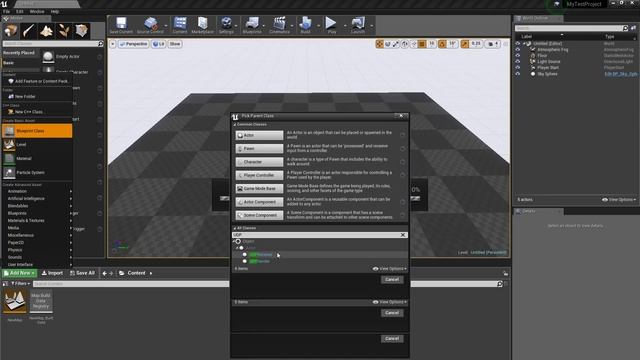Open the Cinematics toolbar icon
Screen dimensions: 640x360
[x=280, y=25]
